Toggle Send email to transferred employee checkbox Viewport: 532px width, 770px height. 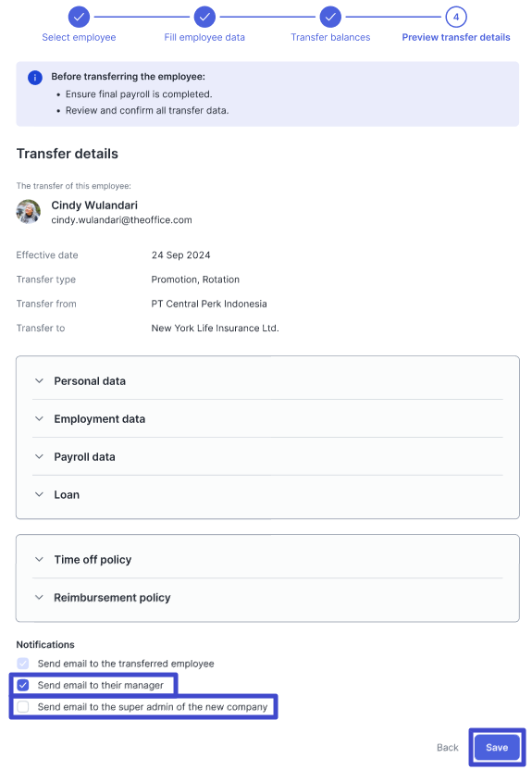tap(23, 664)
